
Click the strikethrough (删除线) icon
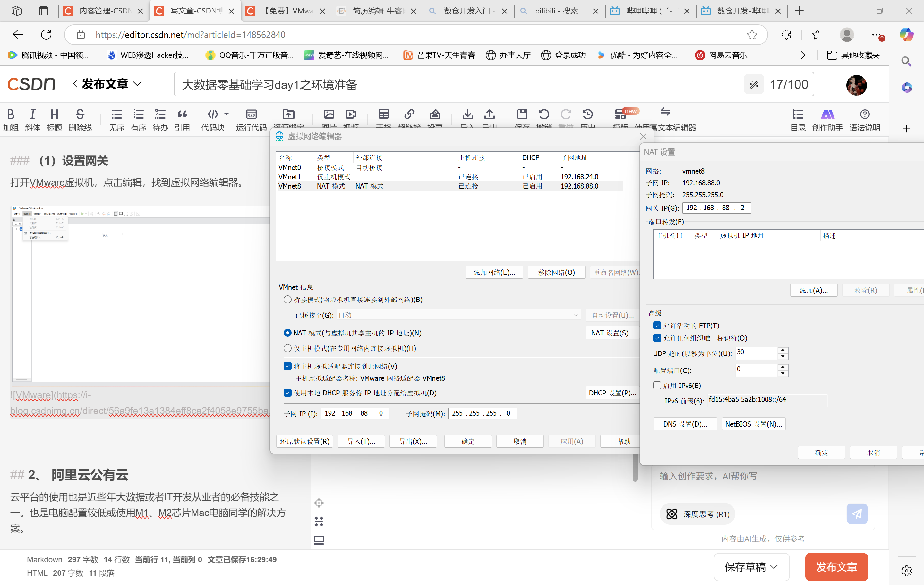click(x=80, y=114)
